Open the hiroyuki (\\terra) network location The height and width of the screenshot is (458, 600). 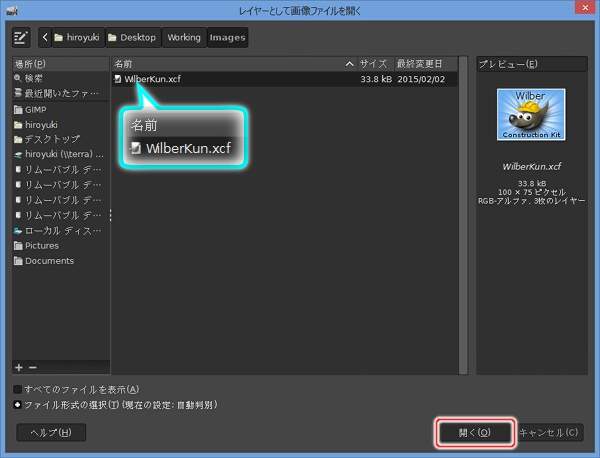coord(60,154)
